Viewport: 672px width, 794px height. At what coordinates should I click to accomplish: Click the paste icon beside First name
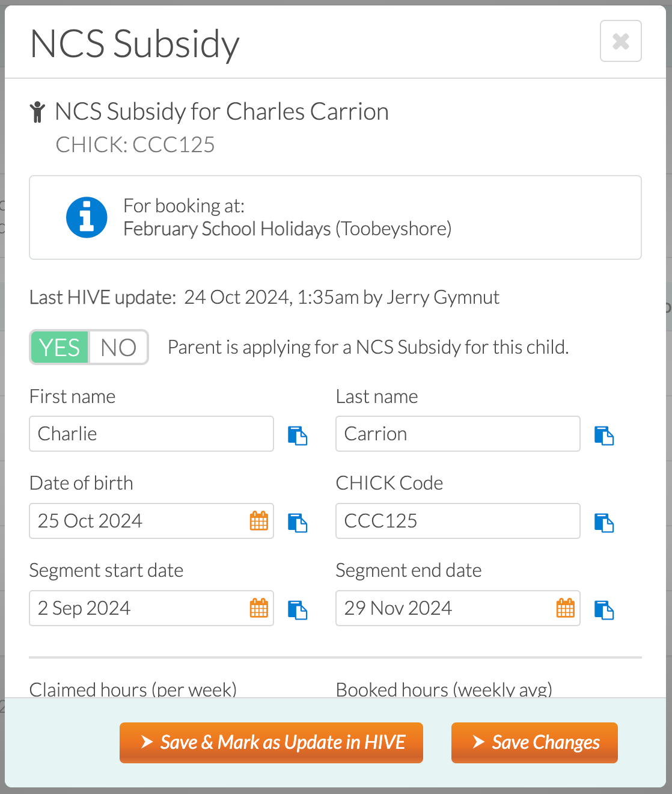[x=298, y=435]
